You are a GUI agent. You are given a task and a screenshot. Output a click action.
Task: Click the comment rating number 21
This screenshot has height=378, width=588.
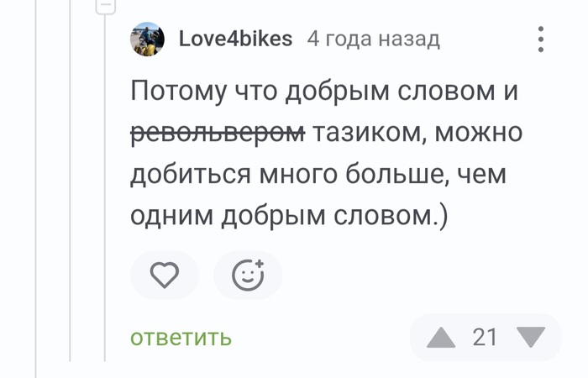pyautogui.click(x=486, y=338)
